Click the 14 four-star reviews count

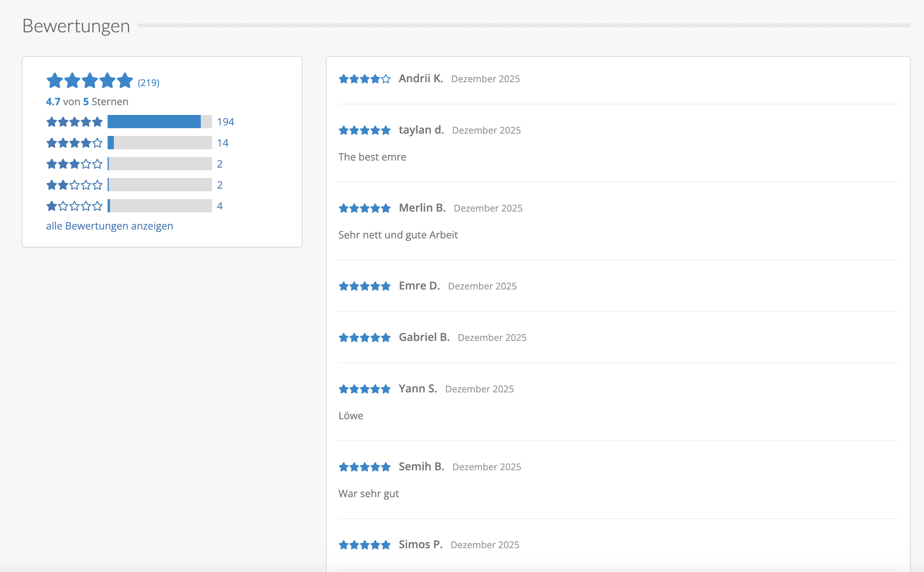(x=223, y=143)
